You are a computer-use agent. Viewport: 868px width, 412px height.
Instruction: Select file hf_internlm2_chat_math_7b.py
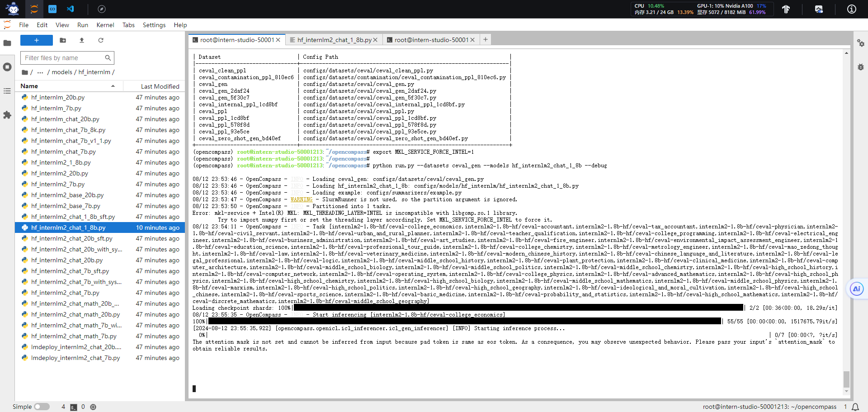pos(100,336)
